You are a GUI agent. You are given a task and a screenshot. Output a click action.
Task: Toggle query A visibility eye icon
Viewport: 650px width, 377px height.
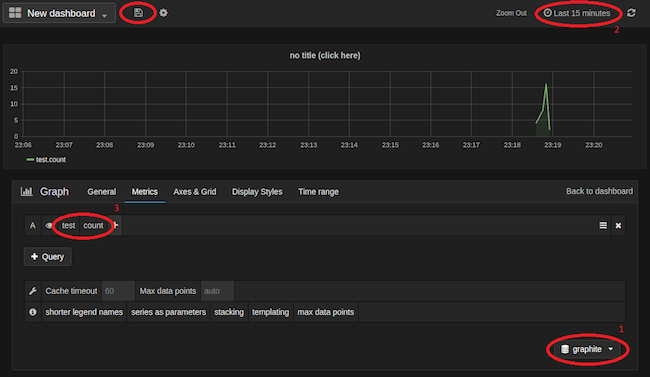(x=49, y=226)
